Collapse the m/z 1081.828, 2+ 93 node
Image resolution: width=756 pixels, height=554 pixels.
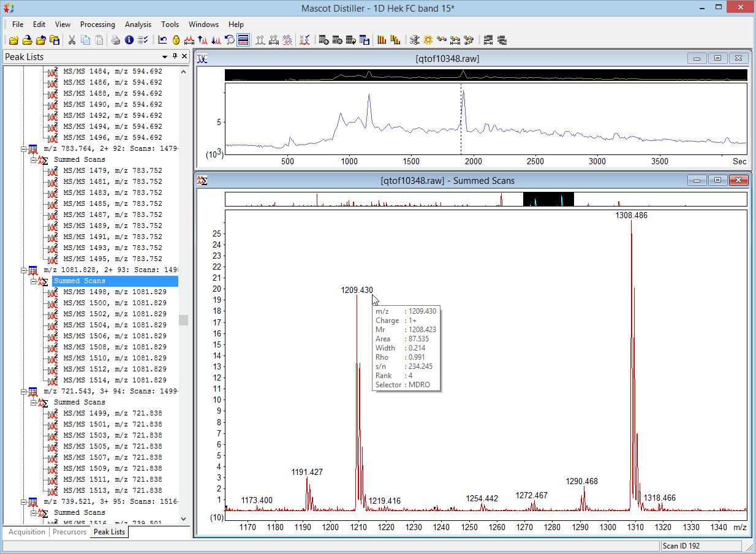click(24, 270)
